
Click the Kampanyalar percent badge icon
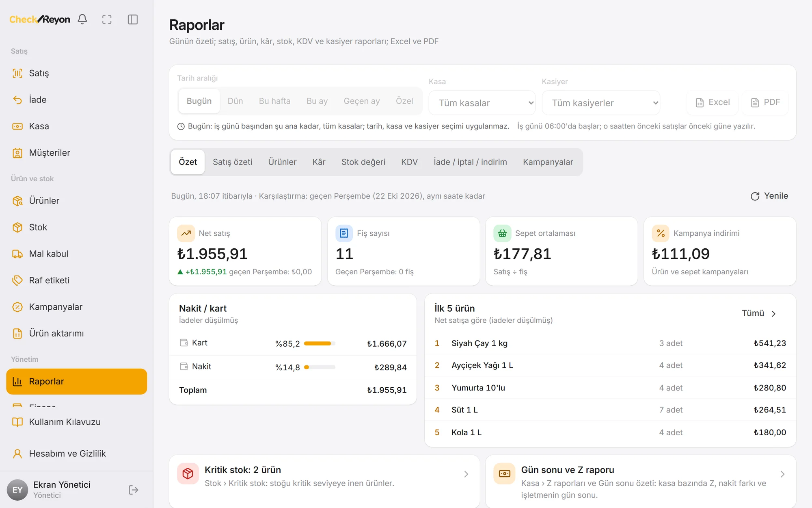point(17,307)
